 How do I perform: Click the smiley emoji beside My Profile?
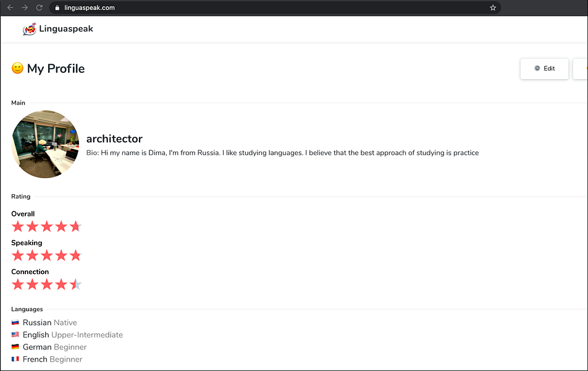(x=17, y=68)
